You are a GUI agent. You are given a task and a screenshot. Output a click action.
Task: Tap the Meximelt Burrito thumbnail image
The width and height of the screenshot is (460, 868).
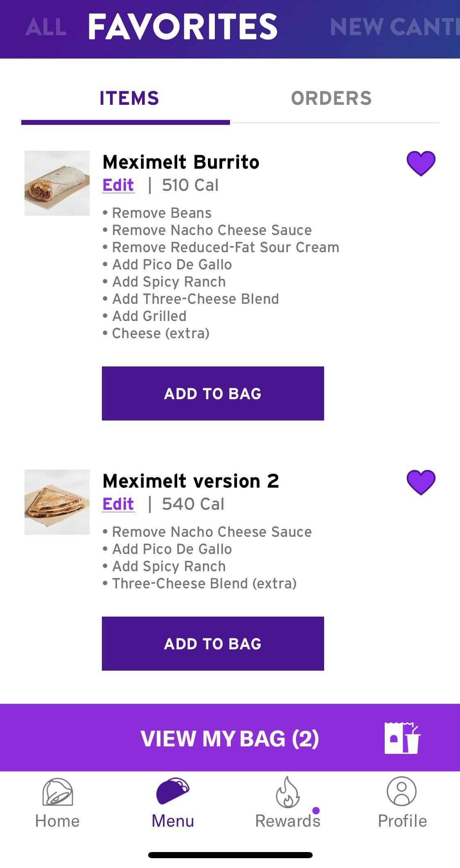pyautogui.click(x=57, y=183)
